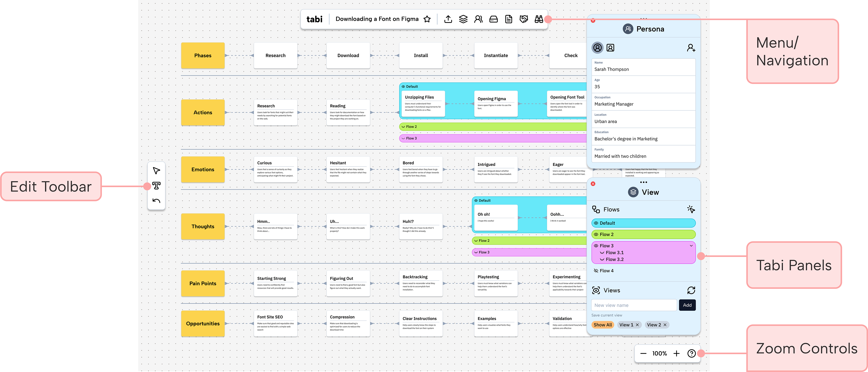
Task: Click the Occupation field Marketing Manager
Action: coord(643,102)
